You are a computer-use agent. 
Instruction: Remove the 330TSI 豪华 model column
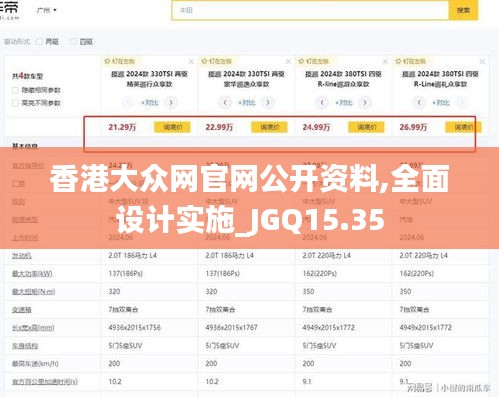(288, 62)
